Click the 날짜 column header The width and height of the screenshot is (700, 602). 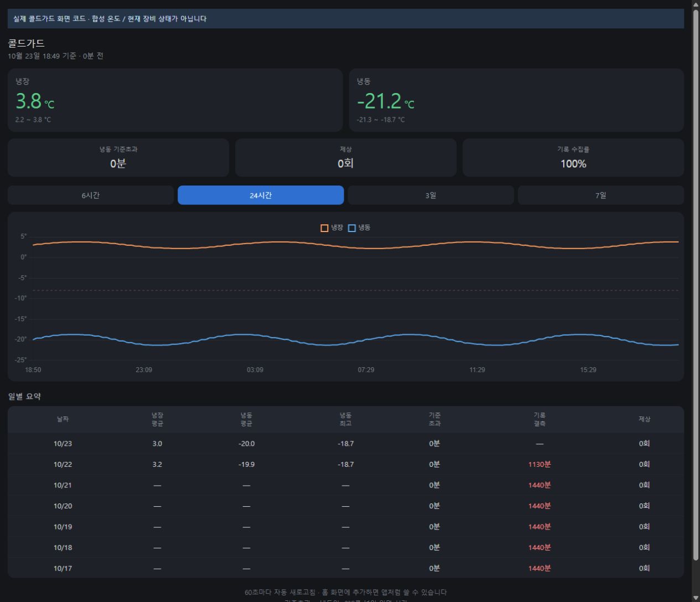[x=63, y=419]
